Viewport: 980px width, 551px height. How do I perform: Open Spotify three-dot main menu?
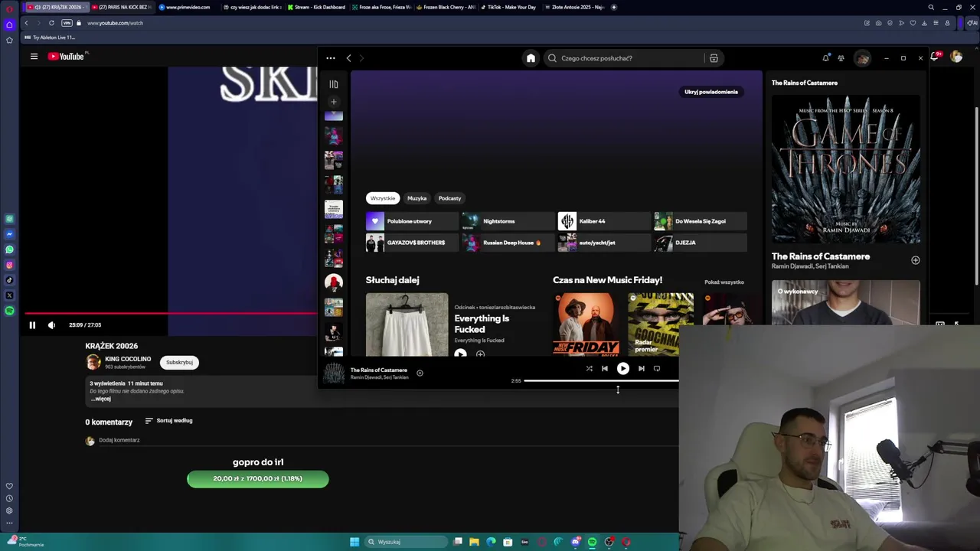(x=330, y=58)
